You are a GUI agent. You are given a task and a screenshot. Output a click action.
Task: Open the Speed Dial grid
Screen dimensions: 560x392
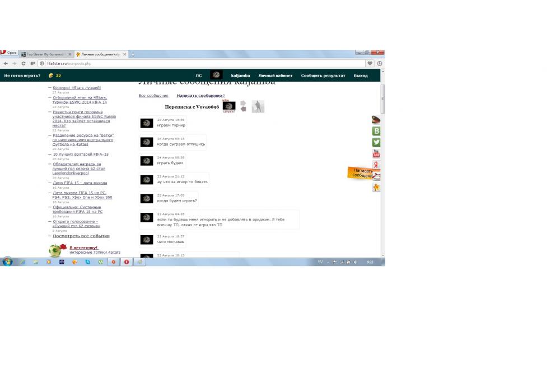coord(32,63)
